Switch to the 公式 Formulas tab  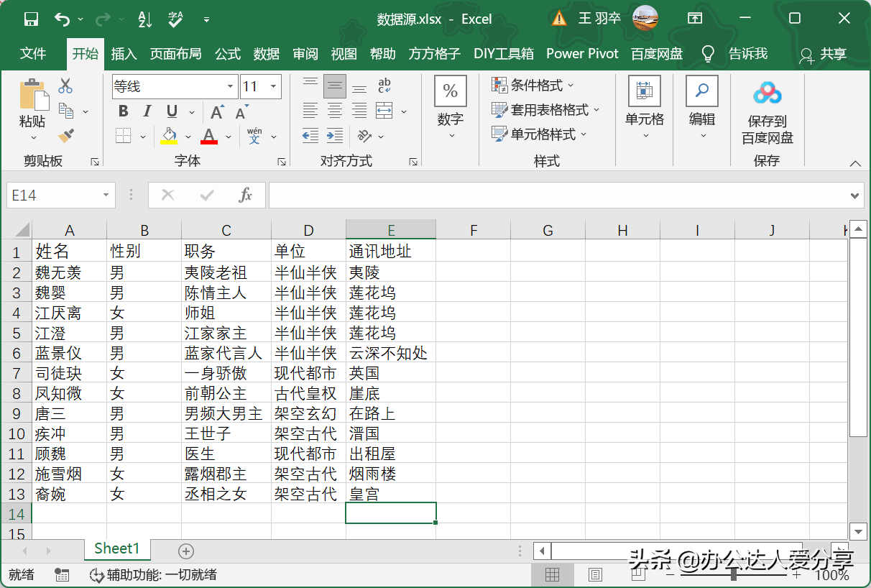(x=228, y=54)
